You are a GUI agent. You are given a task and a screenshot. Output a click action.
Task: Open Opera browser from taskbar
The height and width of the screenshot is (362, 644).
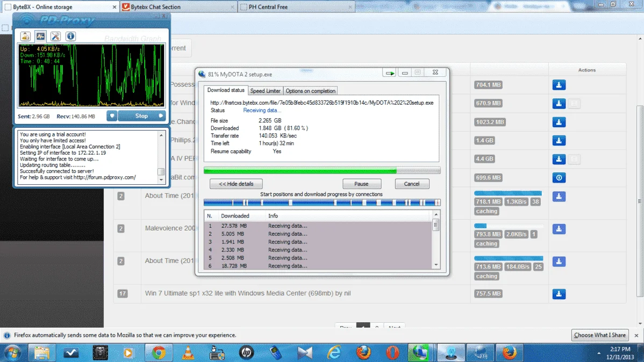pos(392,352)
